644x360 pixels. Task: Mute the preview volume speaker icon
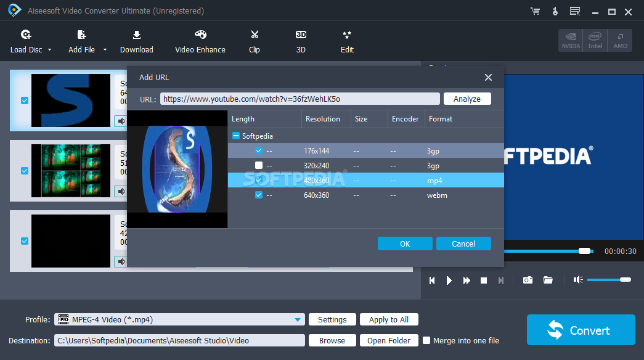pos(578,280)
